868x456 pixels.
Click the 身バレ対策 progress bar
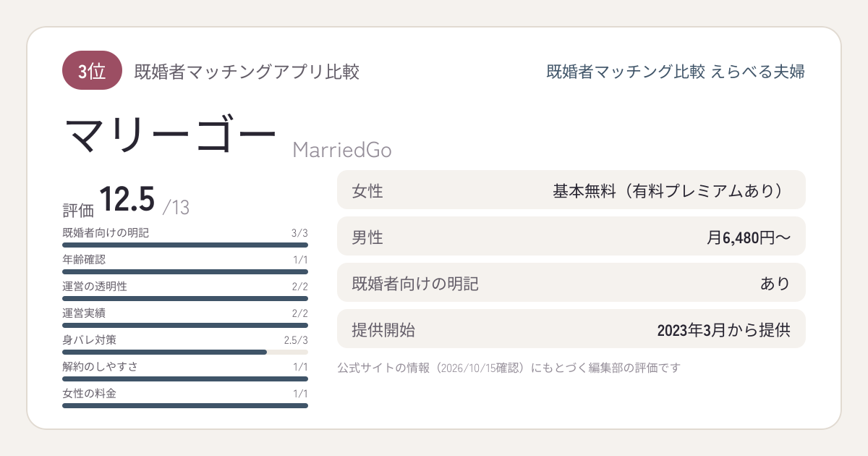tap(185, 352)
